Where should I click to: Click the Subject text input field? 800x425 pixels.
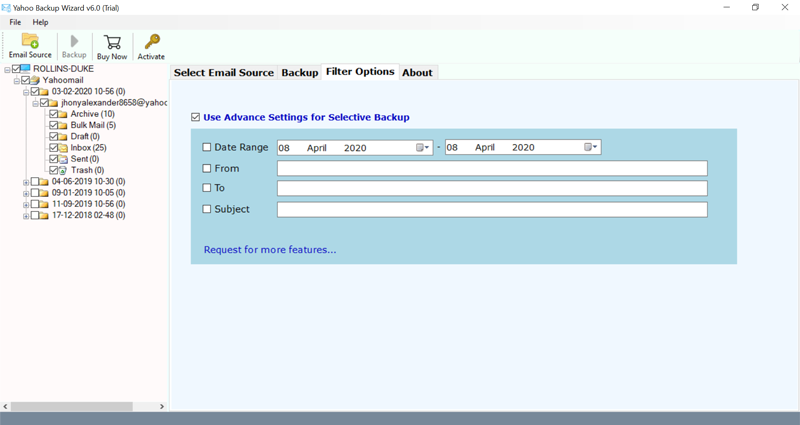click(492, 210)
